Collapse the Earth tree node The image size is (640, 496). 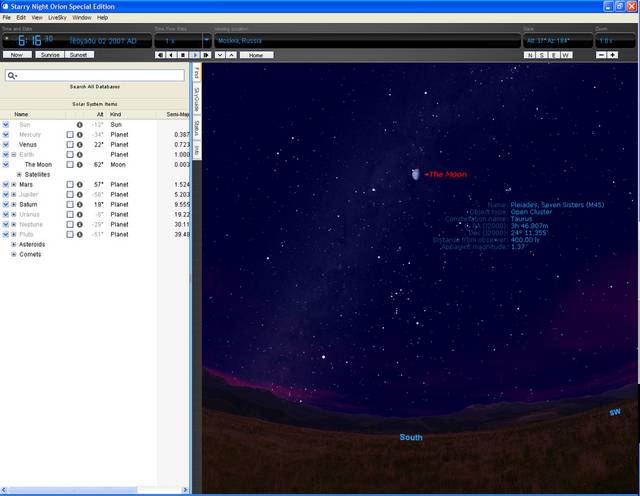coord(14,155)
